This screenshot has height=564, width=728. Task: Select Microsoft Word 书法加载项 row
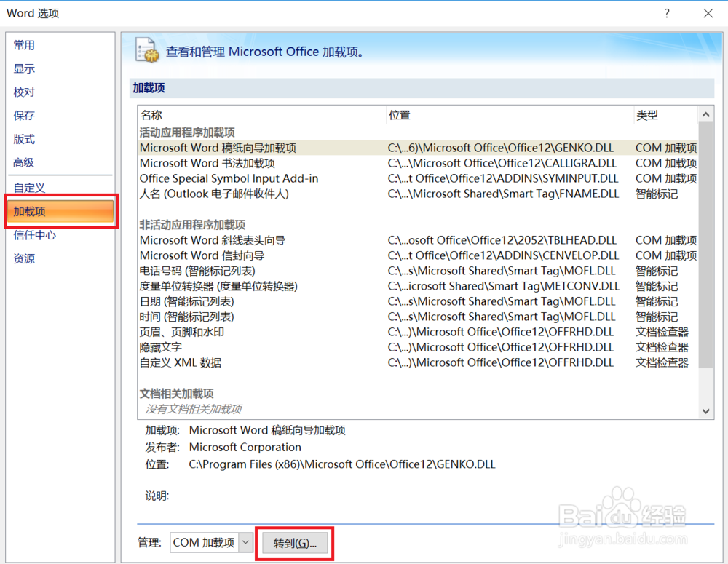418,164
